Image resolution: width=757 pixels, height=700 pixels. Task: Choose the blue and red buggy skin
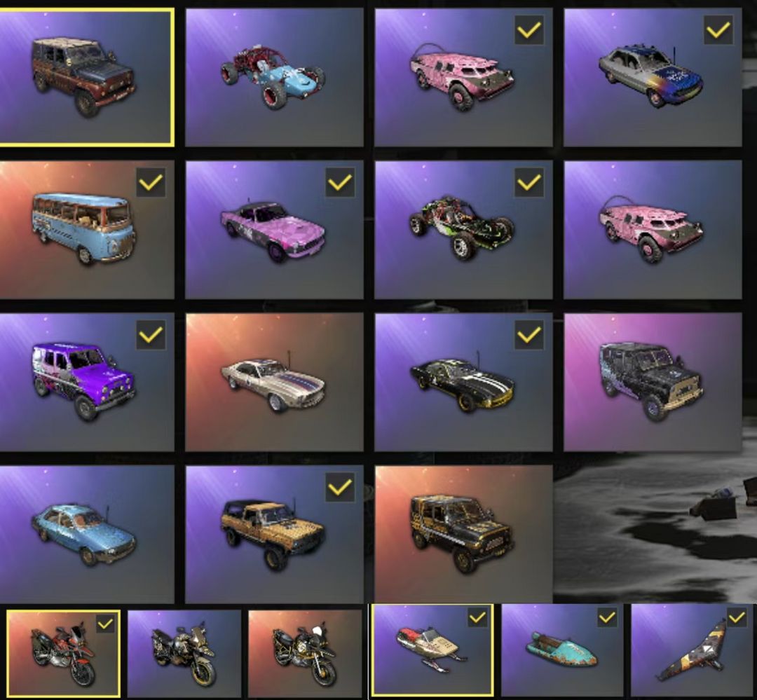click(x=274, y=77)
